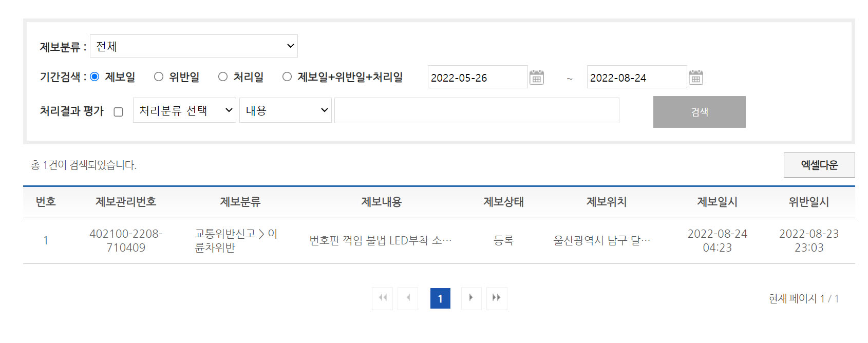This screenshot has width=868, height=343.
Task: Click the 제보분류 column header
Action: (240, 202)
